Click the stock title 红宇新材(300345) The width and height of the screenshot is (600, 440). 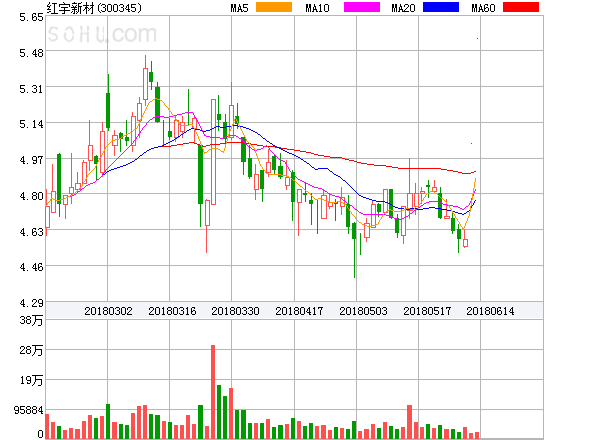point(94,8)
